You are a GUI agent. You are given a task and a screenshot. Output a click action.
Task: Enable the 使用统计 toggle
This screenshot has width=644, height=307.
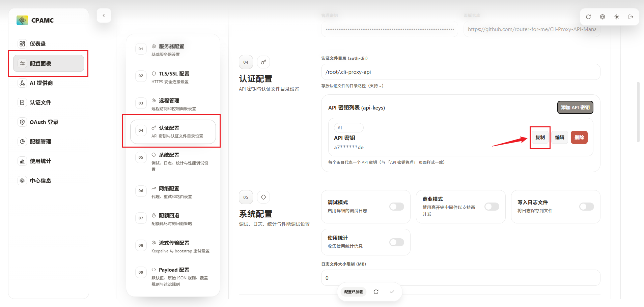click(x=396, y=242)
